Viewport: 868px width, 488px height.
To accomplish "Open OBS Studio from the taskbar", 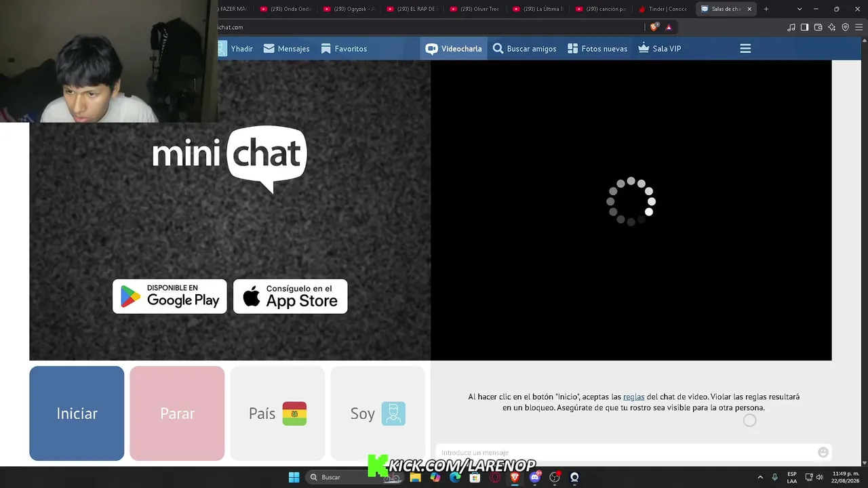I will (555, 477).
